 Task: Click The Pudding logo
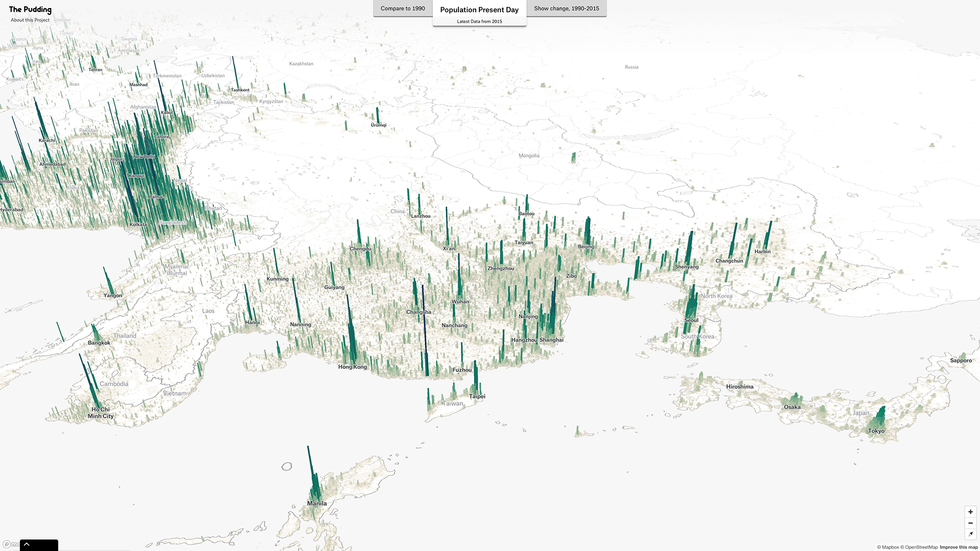(x=30, y=9)
